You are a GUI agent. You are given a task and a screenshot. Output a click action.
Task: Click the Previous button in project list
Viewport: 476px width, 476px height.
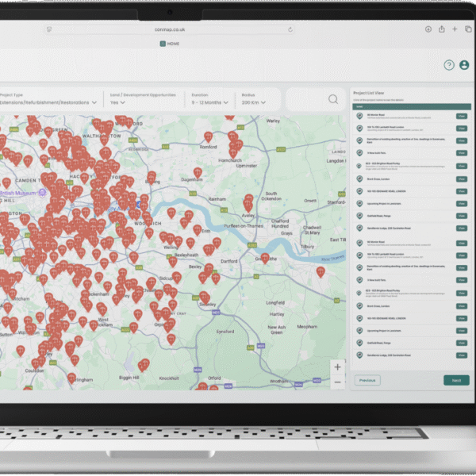[367, 381]
